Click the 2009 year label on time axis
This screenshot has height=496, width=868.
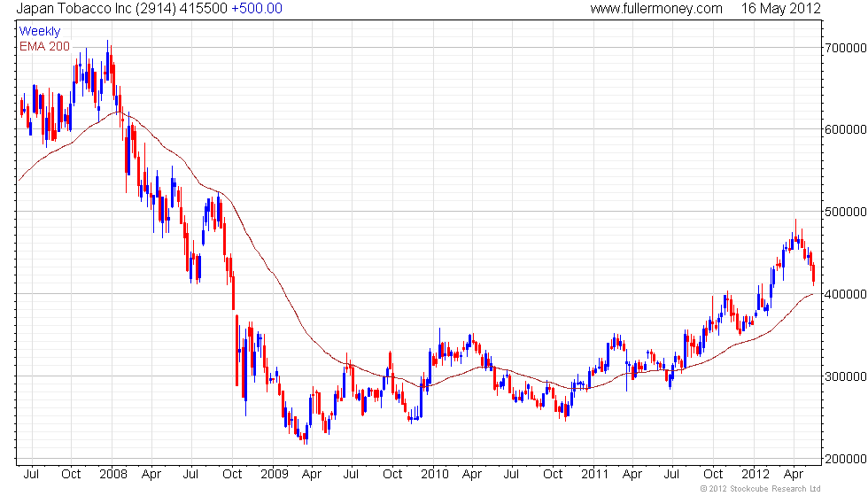274,474
